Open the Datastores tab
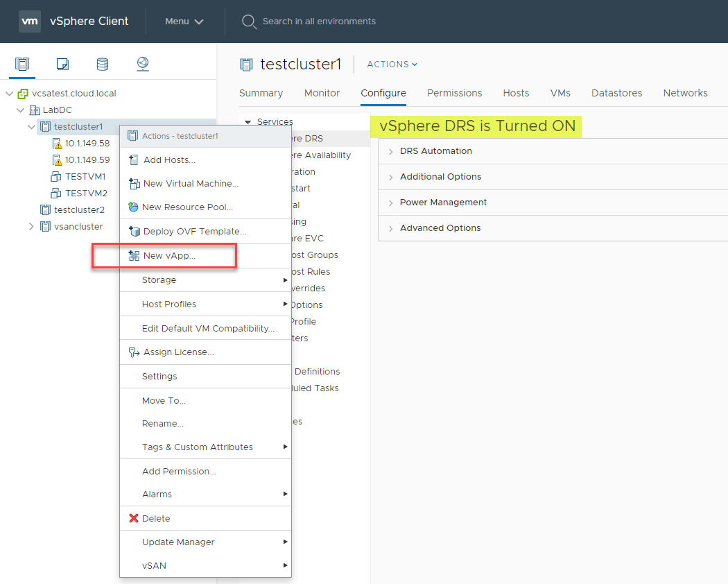The width and height of the screenshot is (728, 584). pyautogui.click(x=616, y=93)
